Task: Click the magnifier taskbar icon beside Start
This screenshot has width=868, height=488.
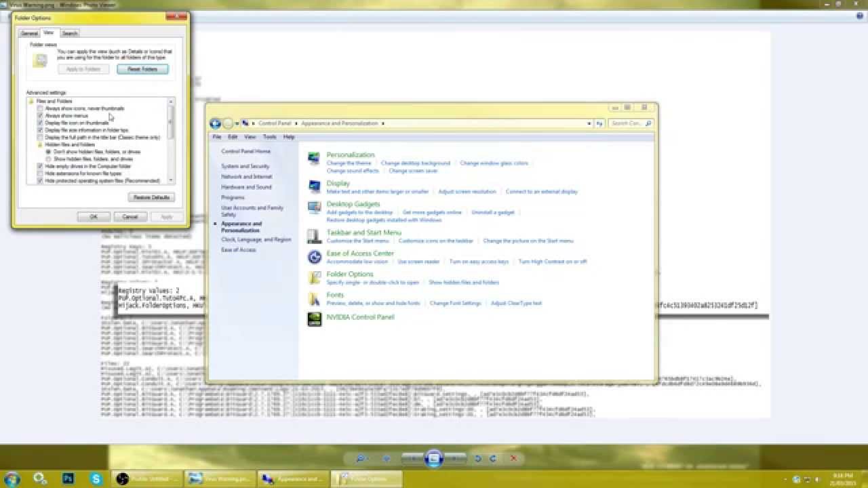Action: click(x=40, y=479)
